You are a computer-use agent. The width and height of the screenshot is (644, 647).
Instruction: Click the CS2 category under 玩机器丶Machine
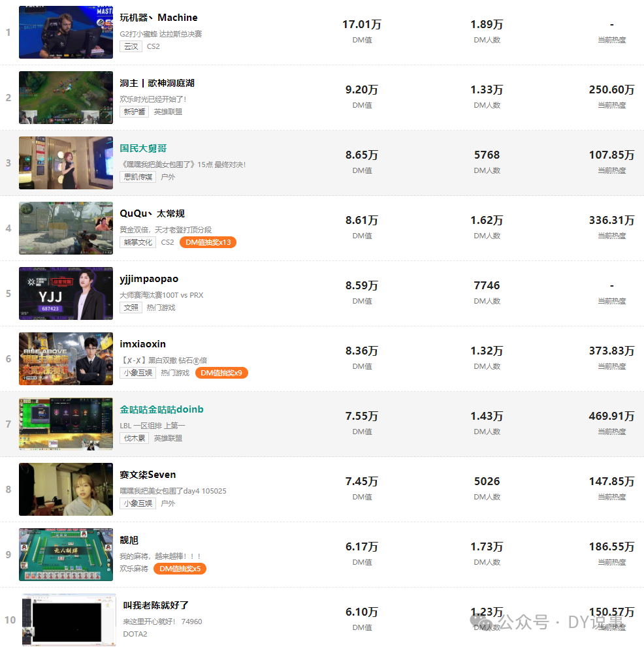[x=153, y=46]
